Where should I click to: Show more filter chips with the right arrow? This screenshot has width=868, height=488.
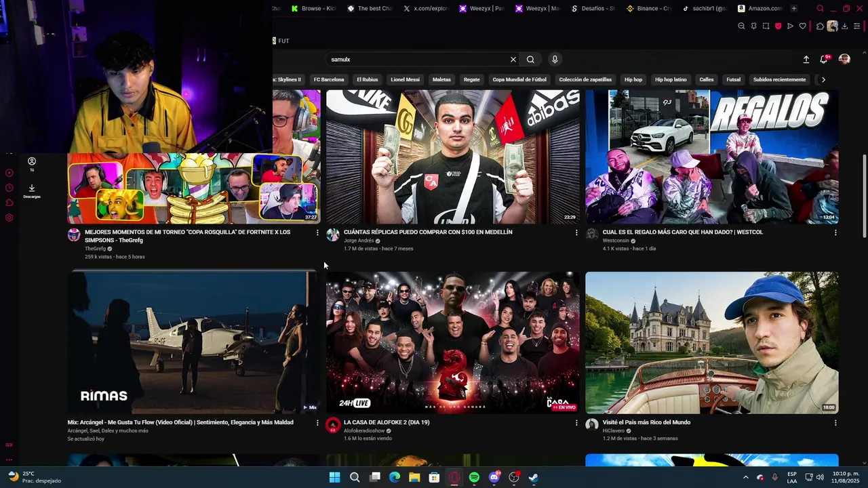pyautogui.click(x=823, y=80)
